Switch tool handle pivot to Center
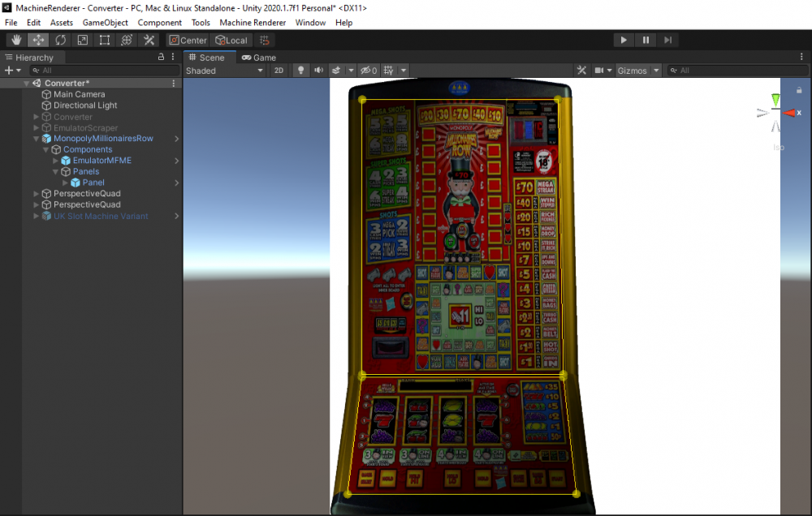 tap(188, 40)
